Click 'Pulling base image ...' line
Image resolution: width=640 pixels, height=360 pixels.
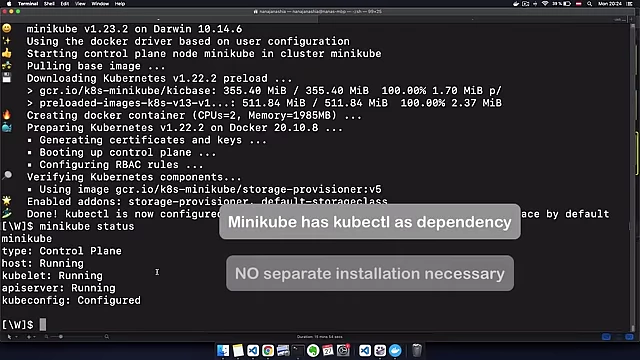click(96, 66)
